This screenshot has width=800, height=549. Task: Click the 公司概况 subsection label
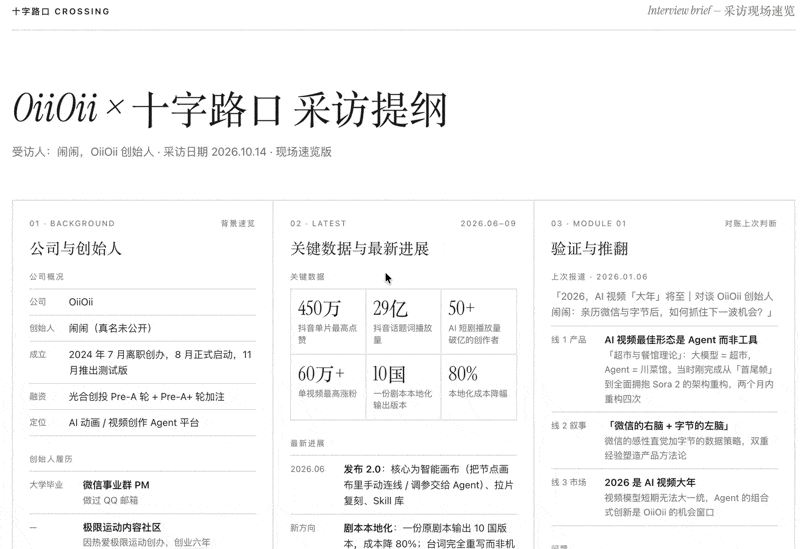pos(46,277)
